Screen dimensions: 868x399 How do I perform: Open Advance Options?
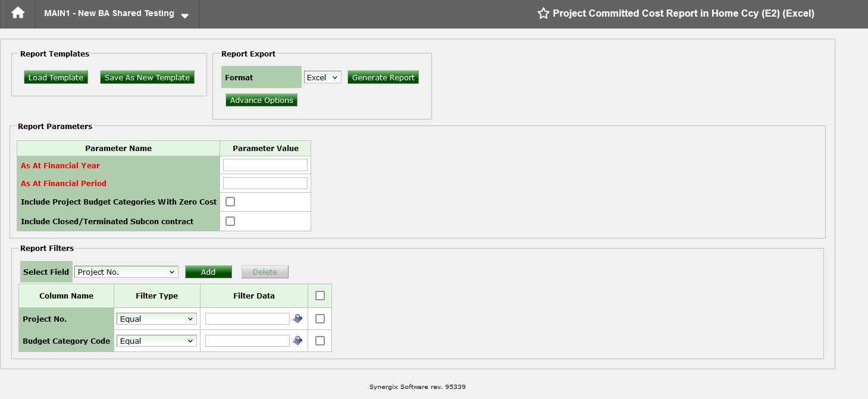[261, 99]
